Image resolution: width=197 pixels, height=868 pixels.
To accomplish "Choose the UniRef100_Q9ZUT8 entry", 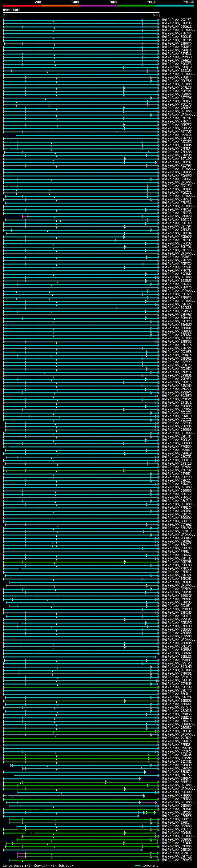I will (177, 531).
